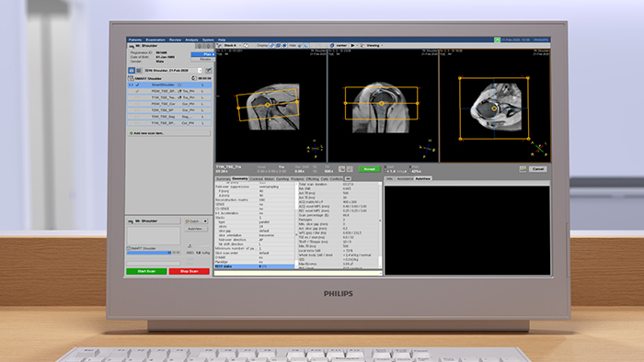
Task: Open the Viewing mode dropdown
Action: [x=374, y=46]
